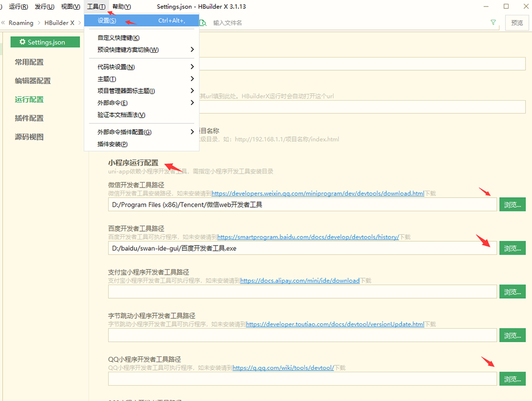Browse for the WeChat developer tool path
Image resolution: width=532 pixels, height=401 pixels.
(x=512, y=204)
